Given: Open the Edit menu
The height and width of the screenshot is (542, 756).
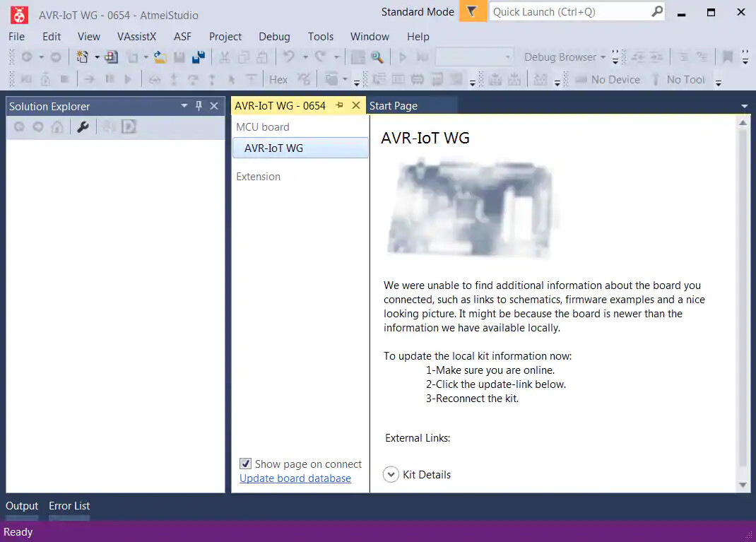Looking at the screenshot, I should pyautogui.click(x=52, y=37).
